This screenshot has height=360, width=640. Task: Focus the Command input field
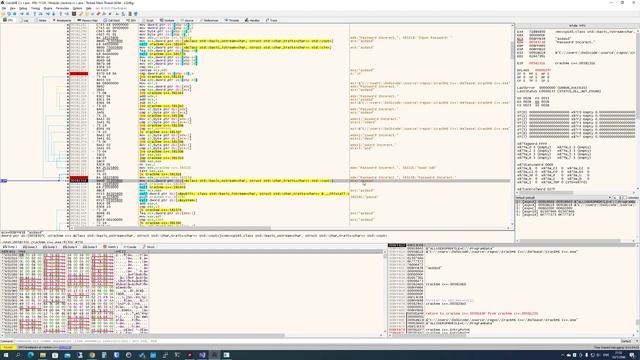(x=316, y=341)
